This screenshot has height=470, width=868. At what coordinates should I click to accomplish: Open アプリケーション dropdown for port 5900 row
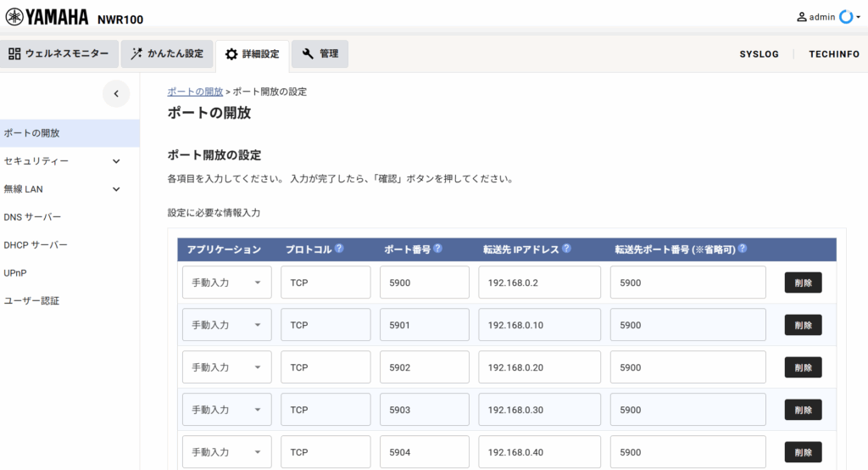tap(226, 283)
